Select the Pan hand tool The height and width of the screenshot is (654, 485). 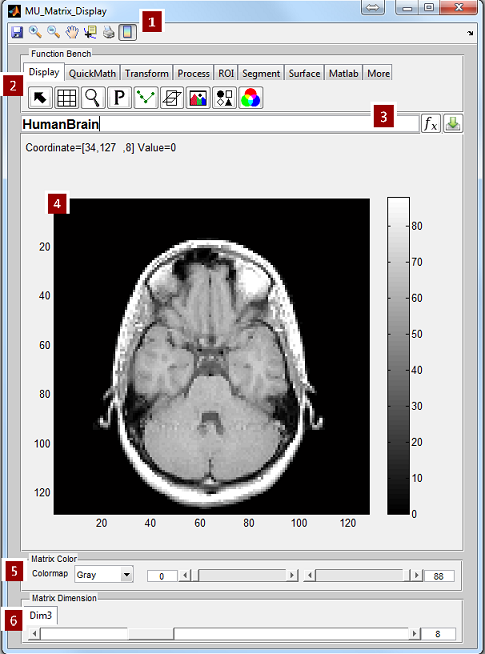(x=72, y=32)
